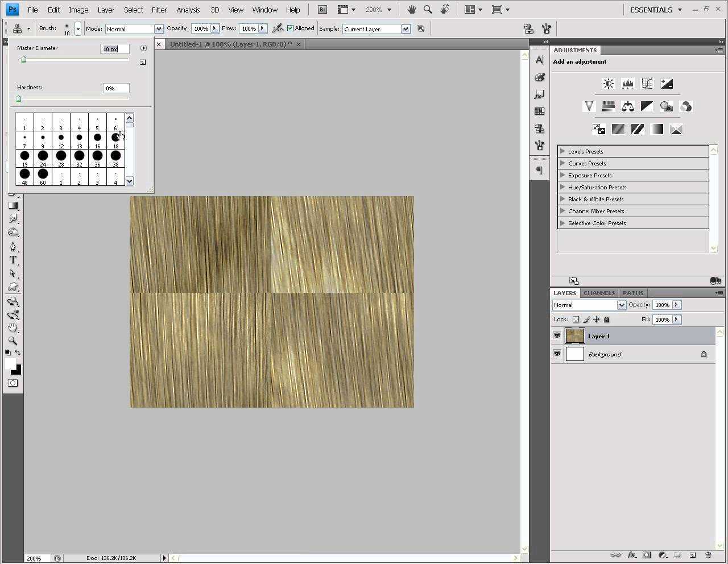Click the Color Balance scales icon
The image size is (728, 564).
click(x=628, y=106)
